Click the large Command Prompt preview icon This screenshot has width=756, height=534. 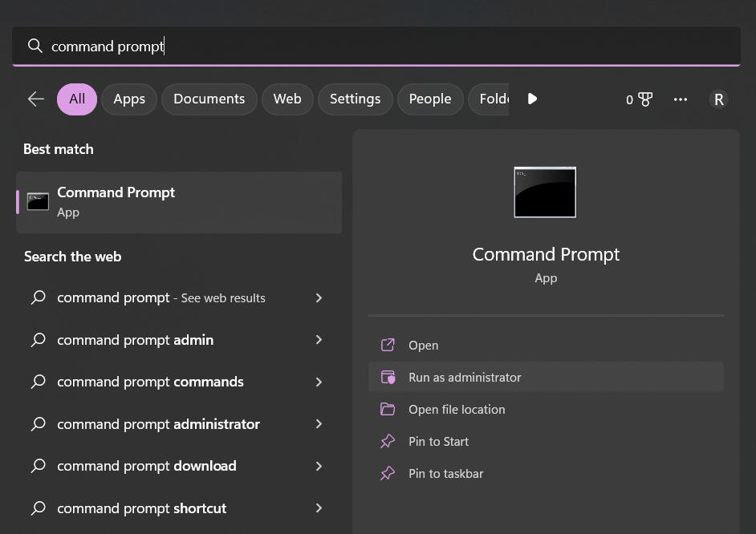545,192
